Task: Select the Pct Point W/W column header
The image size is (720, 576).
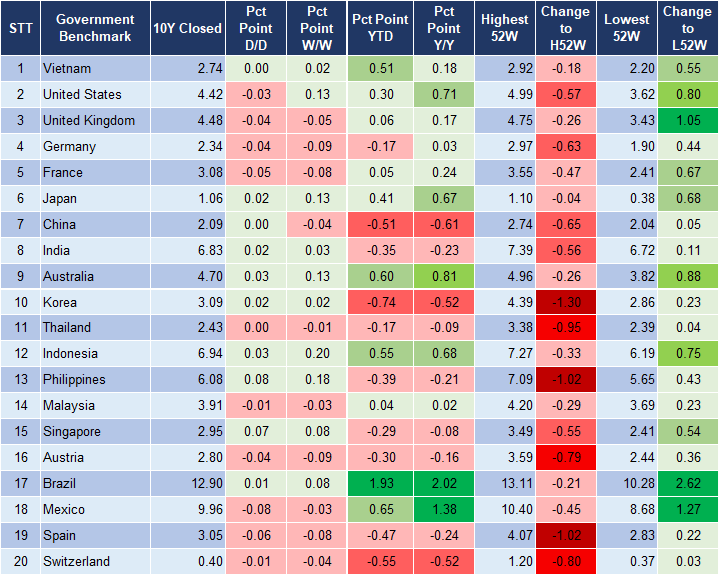Action: [x=316, y=28]
